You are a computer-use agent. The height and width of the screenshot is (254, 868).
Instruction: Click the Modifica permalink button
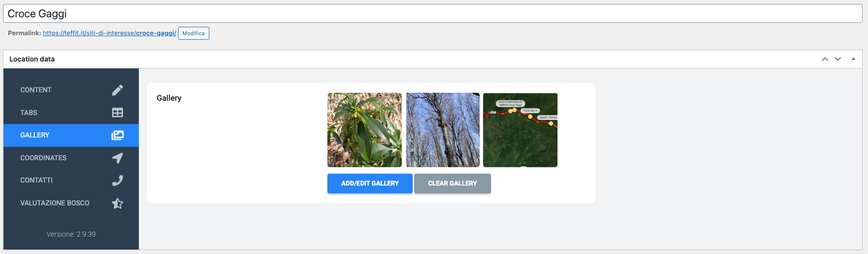193,33
